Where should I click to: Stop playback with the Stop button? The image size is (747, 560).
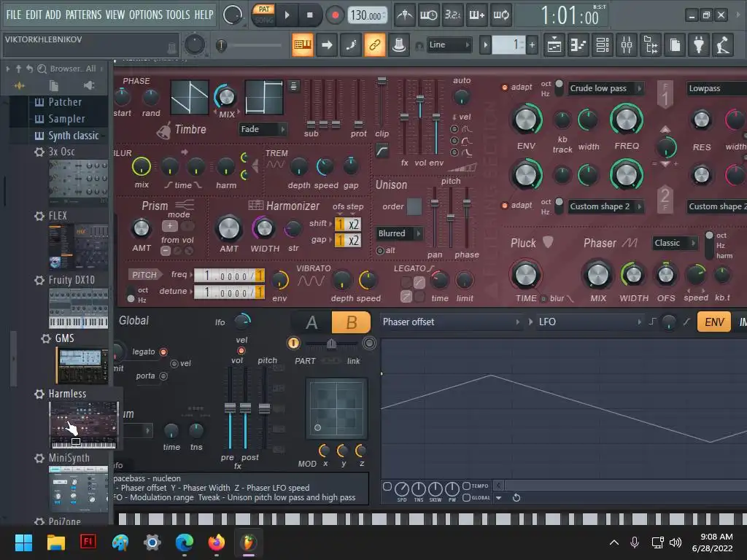pos(309,15)
